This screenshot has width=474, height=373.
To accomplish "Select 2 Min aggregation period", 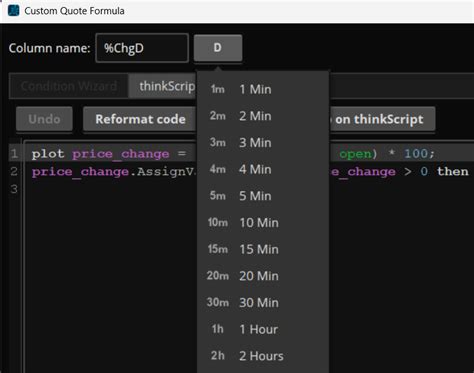I will point(263,116).
